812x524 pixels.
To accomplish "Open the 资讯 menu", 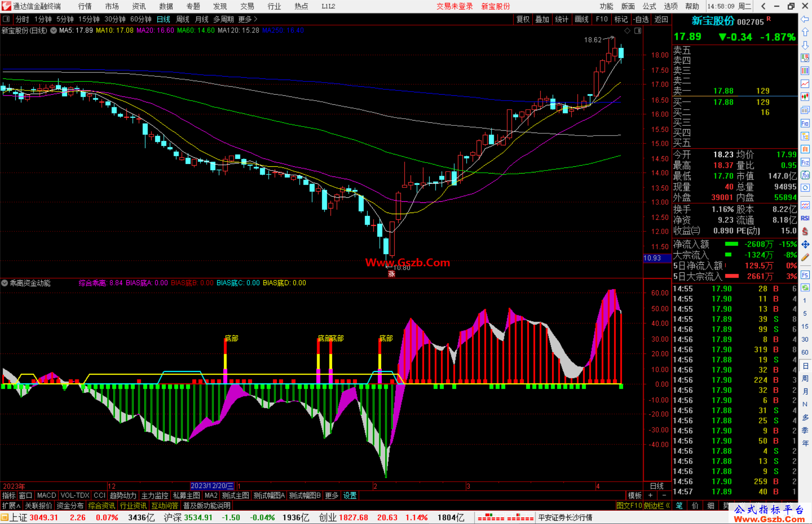I will click(139, 6).
